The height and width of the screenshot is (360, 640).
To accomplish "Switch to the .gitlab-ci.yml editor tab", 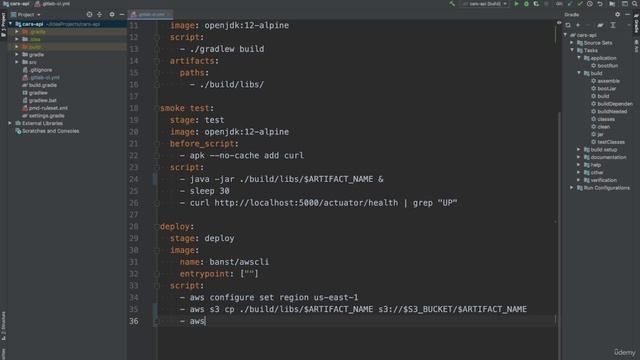I will pos(150,14).
